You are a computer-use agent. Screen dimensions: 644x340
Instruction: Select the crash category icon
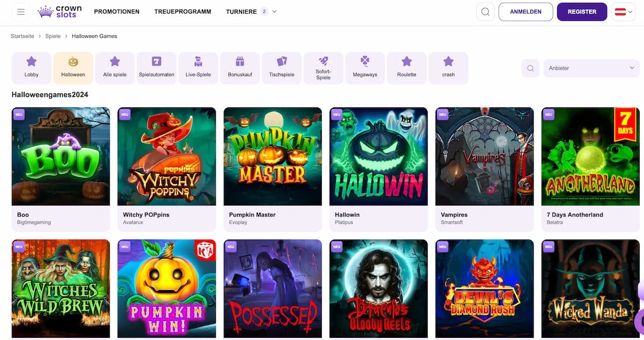pos(449,61)
